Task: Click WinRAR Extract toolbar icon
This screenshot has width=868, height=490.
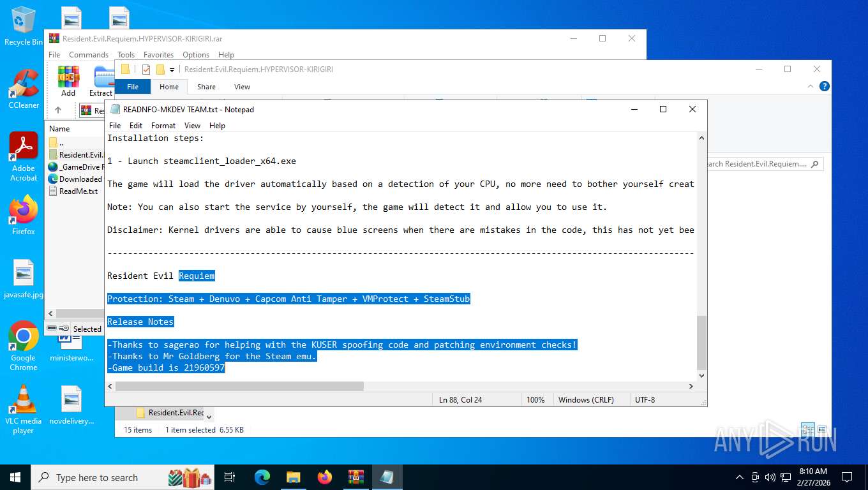Action: pyautogui.click(x=101, y=81)
